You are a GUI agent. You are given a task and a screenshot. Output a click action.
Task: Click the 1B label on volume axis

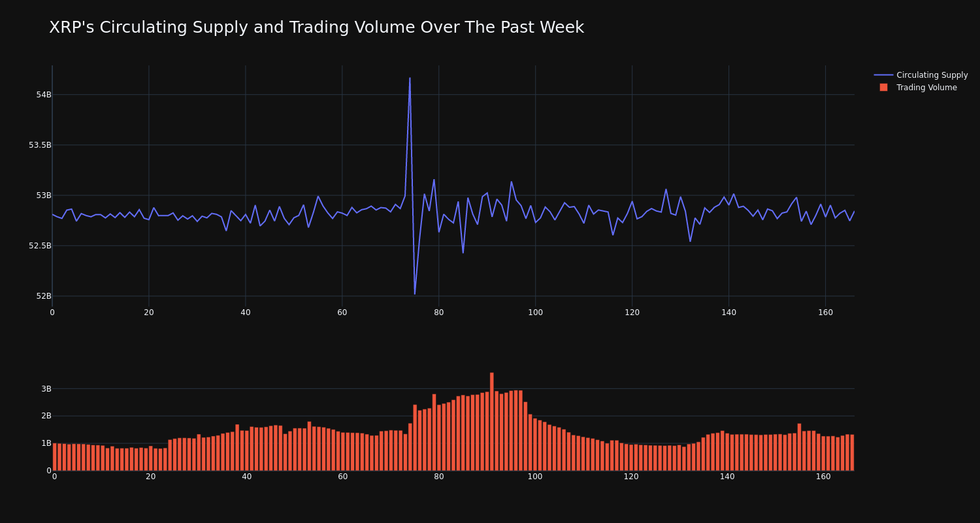pos(46,443)
